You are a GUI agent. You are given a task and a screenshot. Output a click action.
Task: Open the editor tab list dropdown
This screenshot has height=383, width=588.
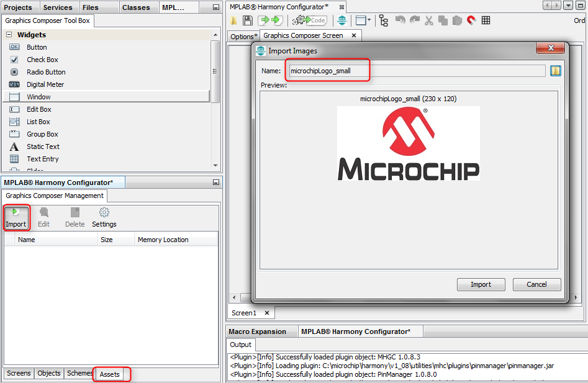click(568, 6)
